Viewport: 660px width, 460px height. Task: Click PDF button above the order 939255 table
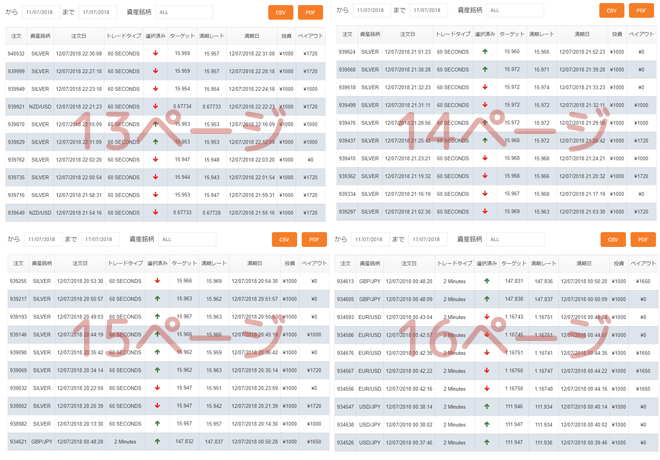(x=314, y=239)
